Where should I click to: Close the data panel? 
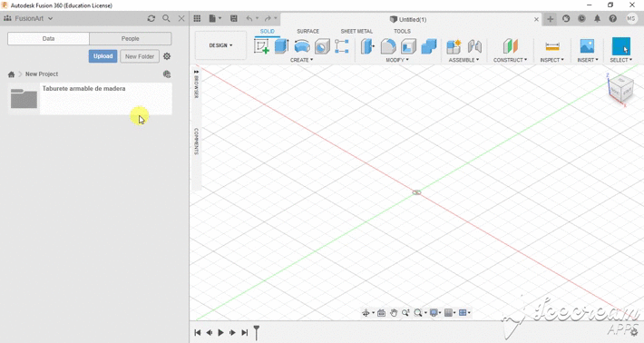(181, 18)
